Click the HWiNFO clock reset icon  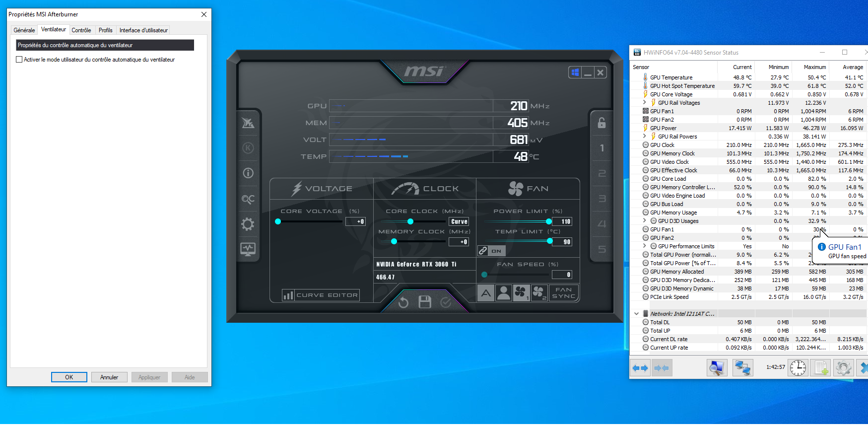(x=798, y=368)
